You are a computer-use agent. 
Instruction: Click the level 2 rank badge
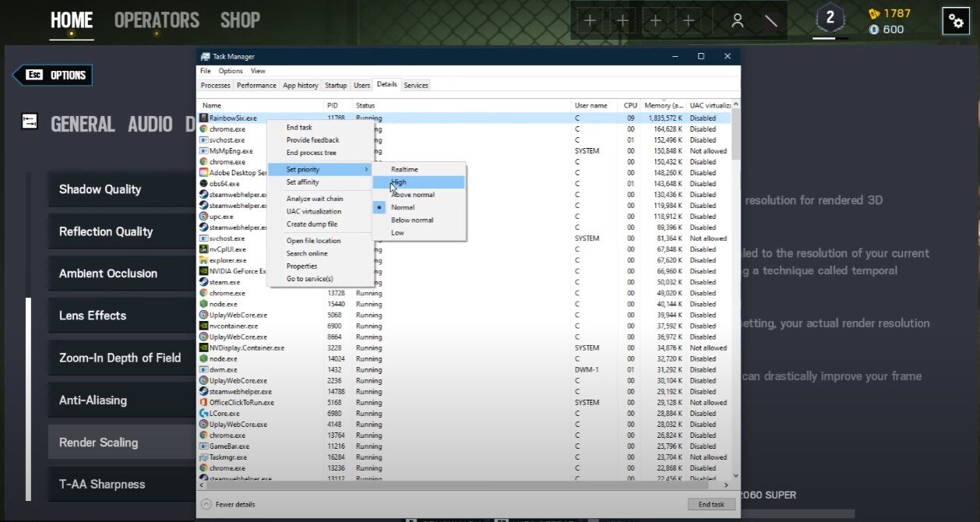830,19
